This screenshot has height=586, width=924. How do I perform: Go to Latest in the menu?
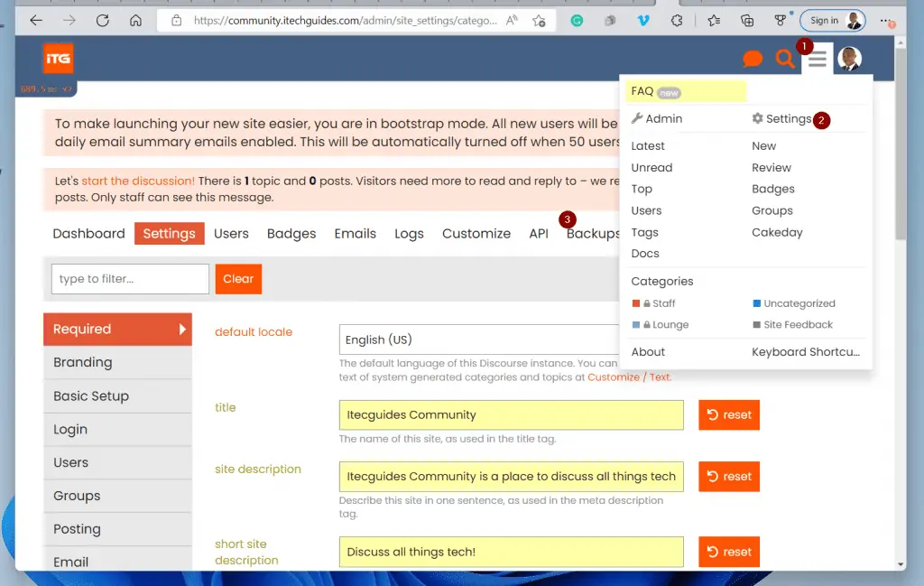click(648, 145)
